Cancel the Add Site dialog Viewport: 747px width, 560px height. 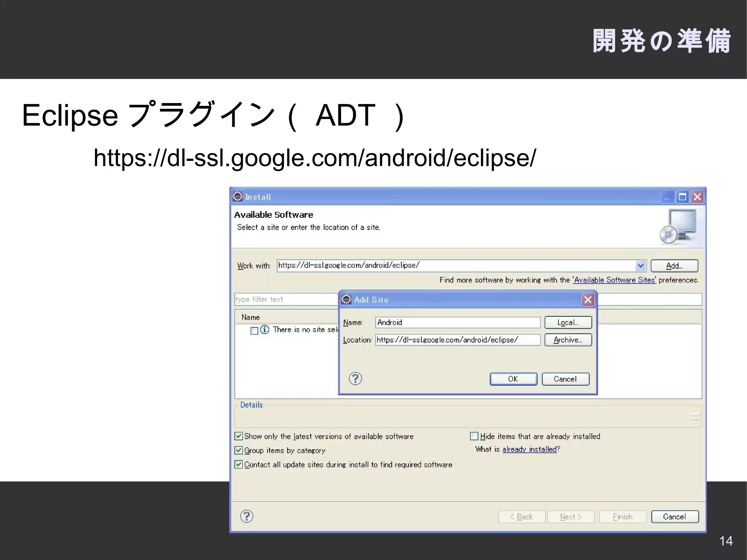click(x=565, y=379)
